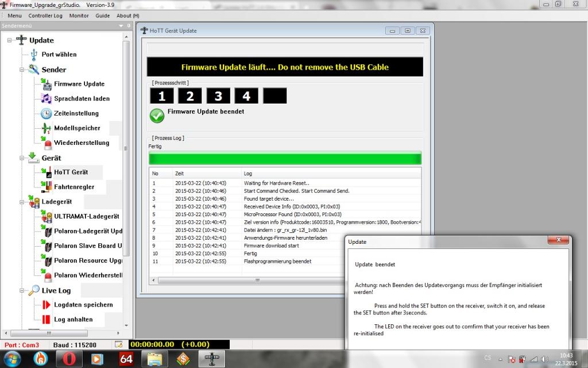Screen dimensions: 588x368
Task: Click the Firmware Update transmitter icon
Action: click(46, 84)
